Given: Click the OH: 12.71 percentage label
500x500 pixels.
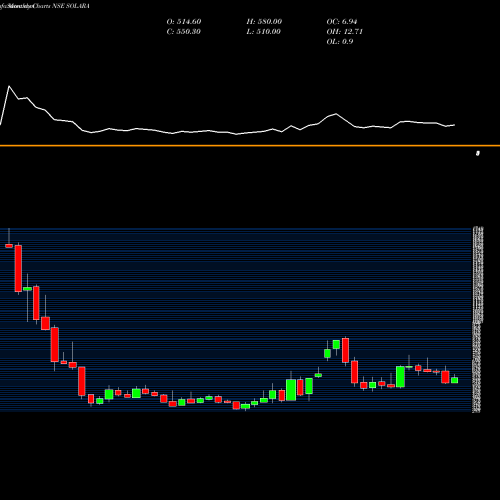Looking at the screenshot, I should tap(345, 32).
